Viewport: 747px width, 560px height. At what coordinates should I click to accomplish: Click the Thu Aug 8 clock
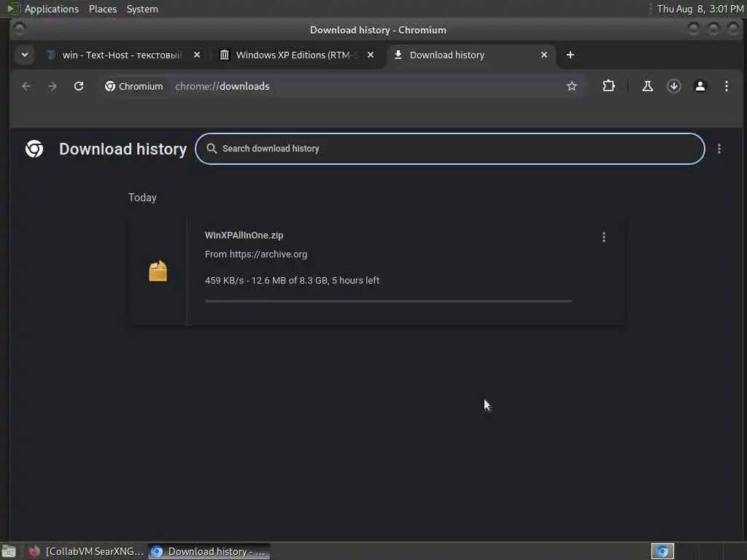pos(700,9)
